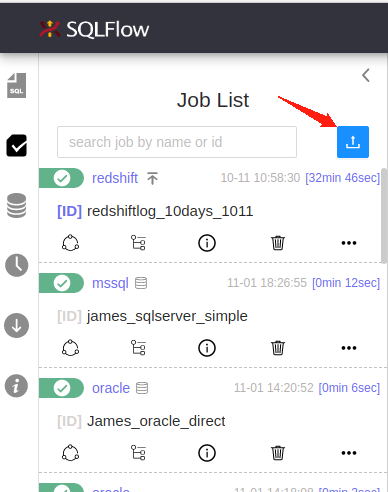Open lineage diagram for james_sqlserver_simple

pyautogui.click(x=70, y=348)
